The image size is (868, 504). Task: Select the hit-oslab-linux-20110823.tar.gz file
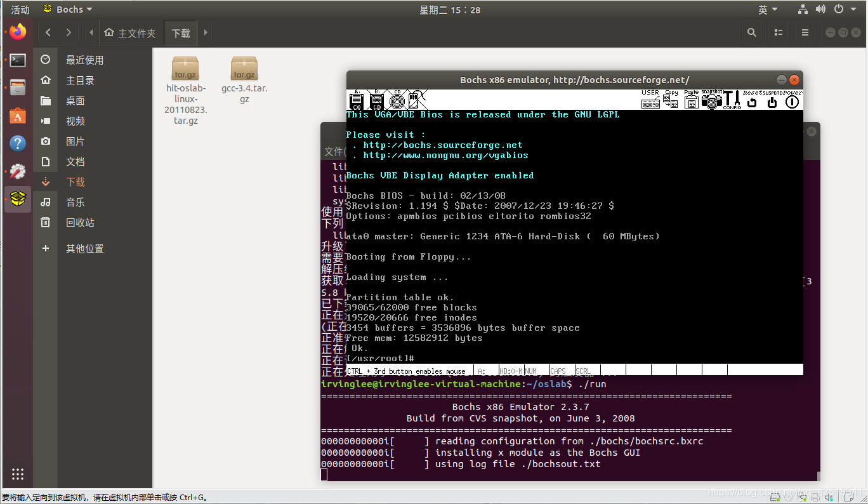[185, 90]
